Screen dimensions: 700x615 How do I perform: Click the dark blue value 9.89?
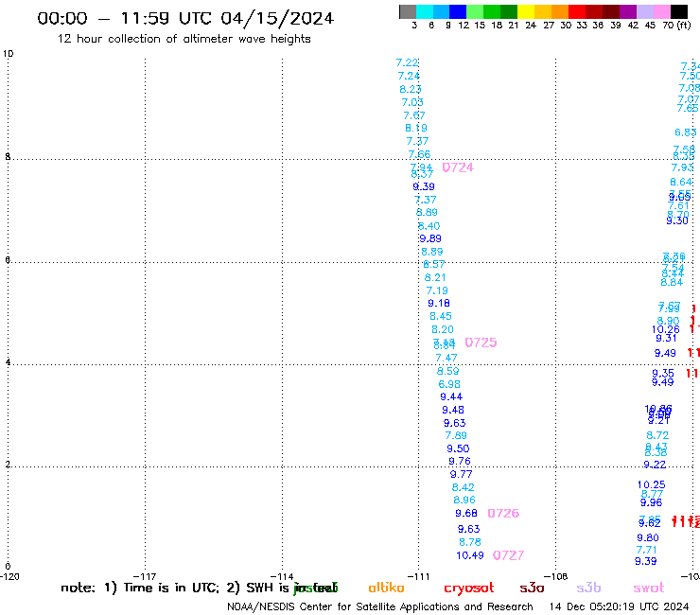[x=430, y=238]
